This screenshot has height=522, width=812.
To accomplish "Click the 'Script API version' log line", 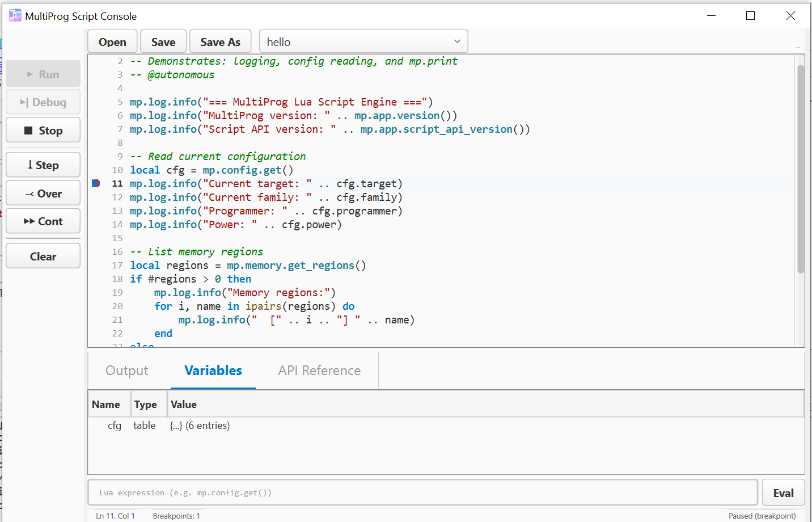I will coord(330,129).
